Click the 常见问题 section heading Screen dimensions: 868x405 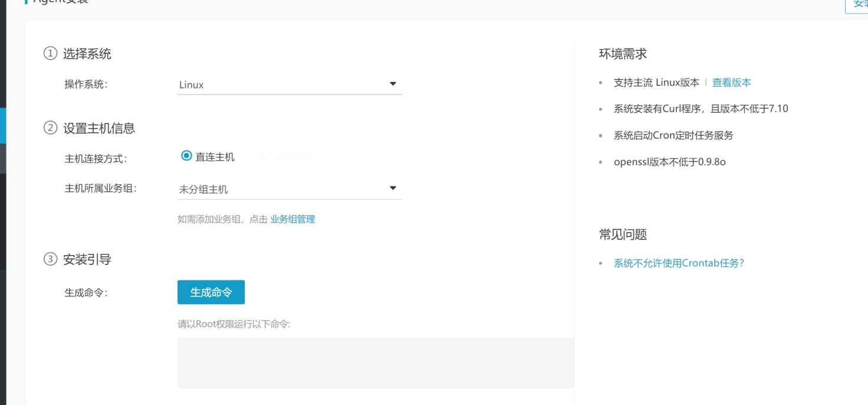623,234
